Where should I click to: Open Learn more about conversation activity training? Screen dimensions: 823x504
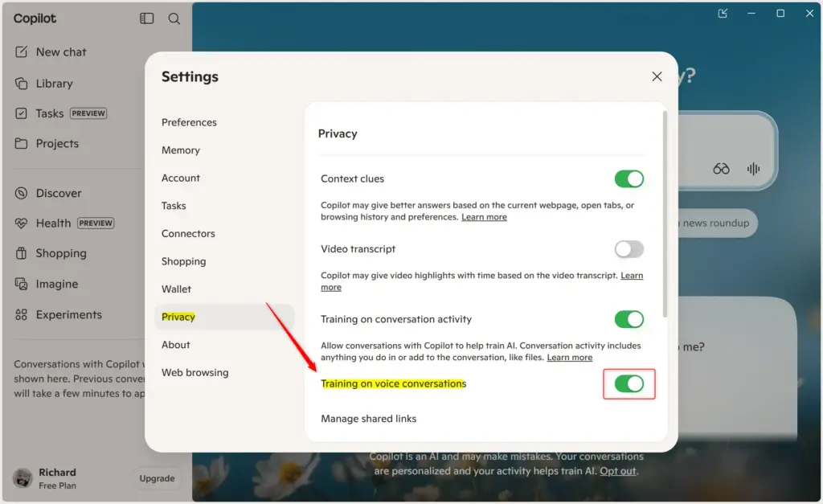coord(570,358)
